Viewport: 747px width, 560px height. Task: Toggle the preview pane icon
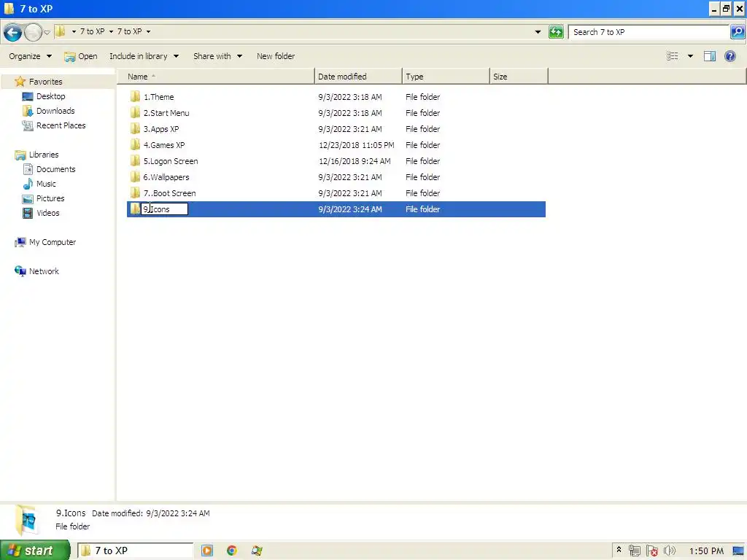click(709, 56)
